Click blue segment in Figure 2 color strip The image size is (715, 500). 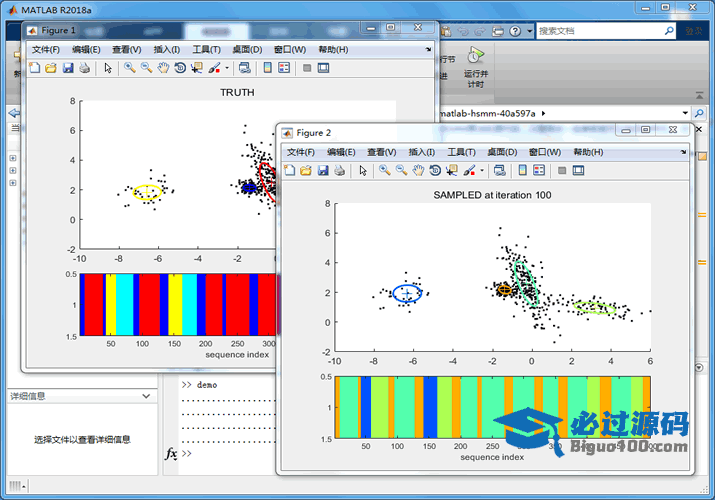point(366,407)
